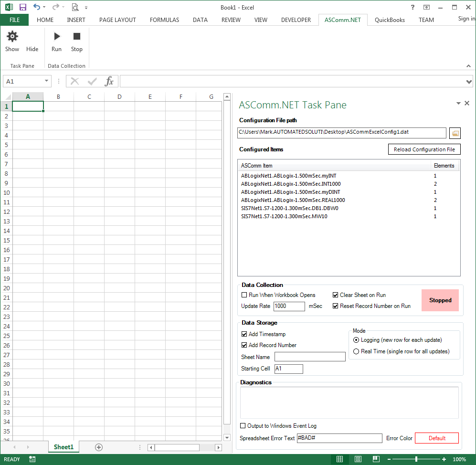Stop data collection with Stop icon
This screenshot has width=476, height=465.
[77, 36]
